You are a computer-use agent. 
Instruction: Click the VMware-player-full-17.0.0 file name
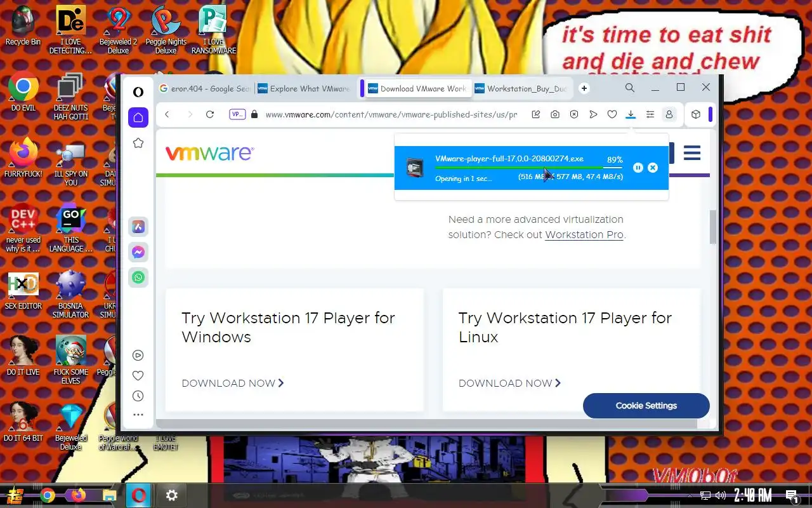point(509,159)
